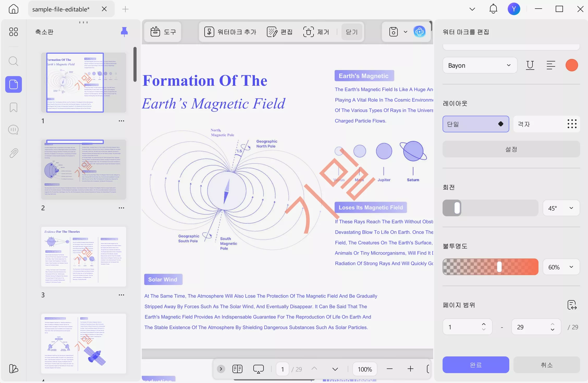
Task: Click the thumbnail panel three-dot handle
Action: tap(83, 22)
